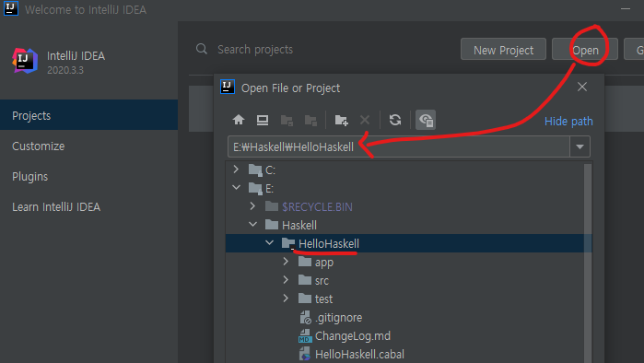Expand the app folder

286,261
